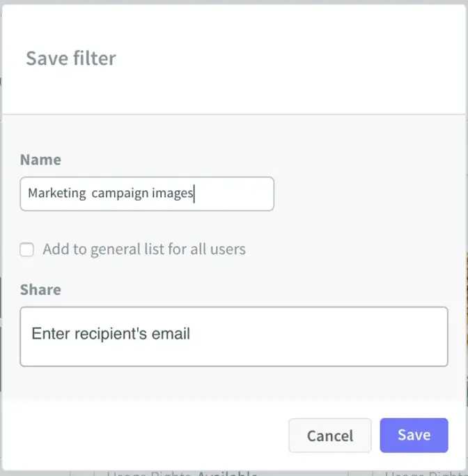Click the word "campaign" in the Name field
The height and width of the screenshot is (476, 468).
[x=120, y=193]
